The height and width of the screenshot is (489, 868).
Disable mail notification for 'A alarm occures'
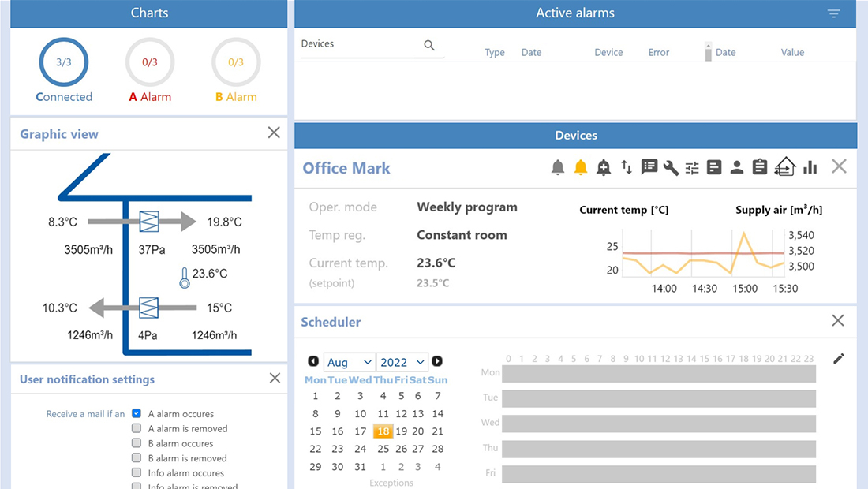click(x=135, y=413)
